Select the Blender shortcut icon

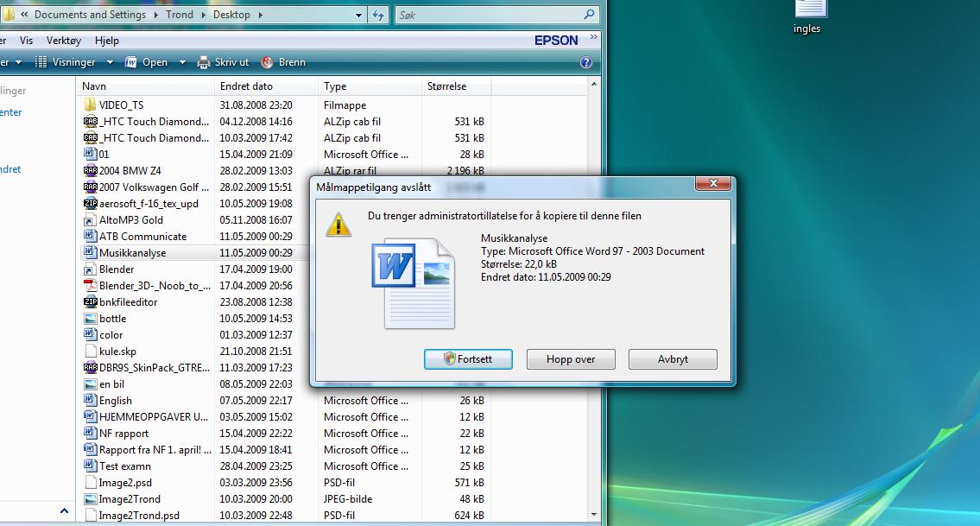tap(90, 269)
